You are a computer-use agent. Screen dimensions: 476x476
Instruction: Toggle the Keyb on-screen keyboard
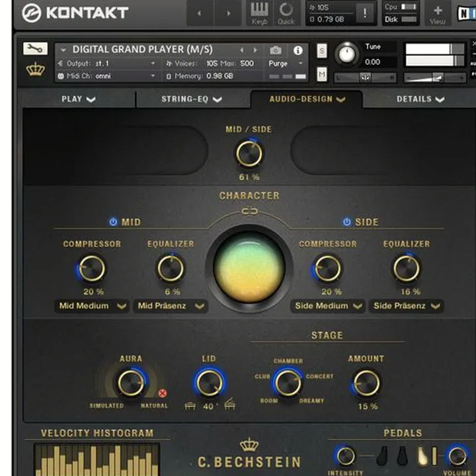pyautogui.click(x=260, y=13)
